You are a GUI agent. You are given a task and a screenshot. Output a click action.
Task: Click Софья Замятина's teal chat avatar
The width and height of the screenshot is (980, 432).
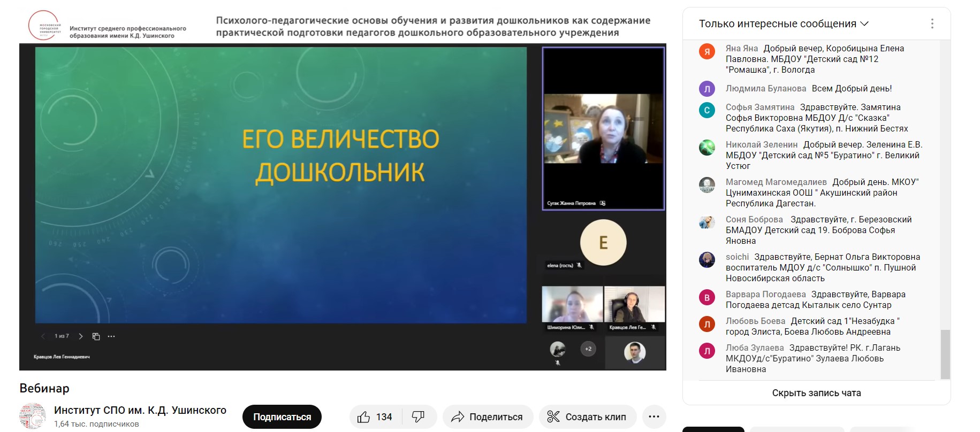tap(707, 110)
